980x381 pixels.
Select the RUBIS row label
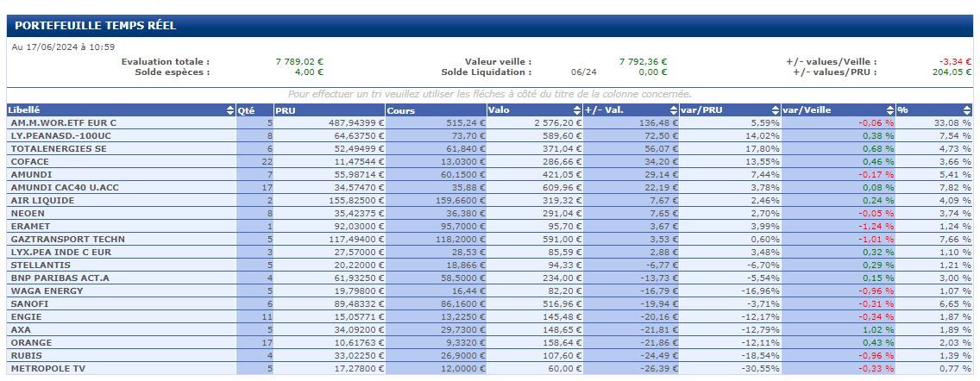point(28,355)
